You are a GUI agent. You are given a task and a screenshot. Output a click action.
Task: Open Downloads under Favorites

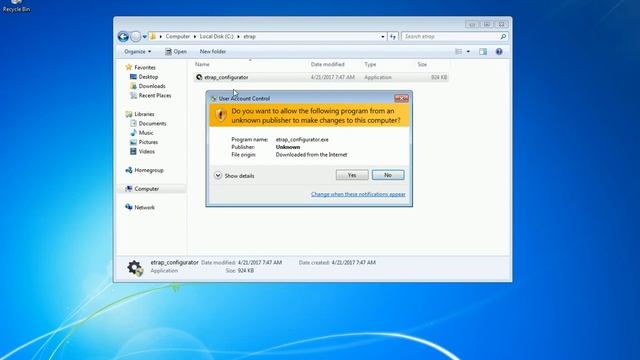point(152,86)
